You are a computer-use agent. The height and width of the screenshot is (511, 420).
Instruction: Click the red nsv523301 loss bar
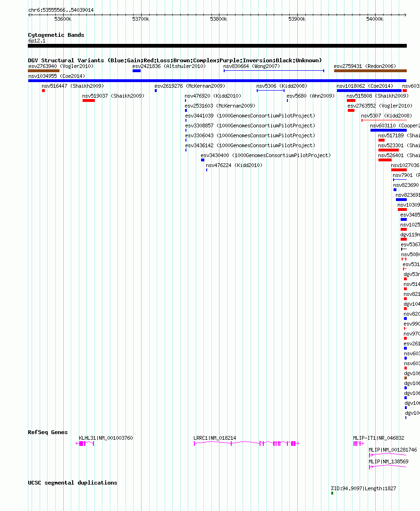click(389, 150)
